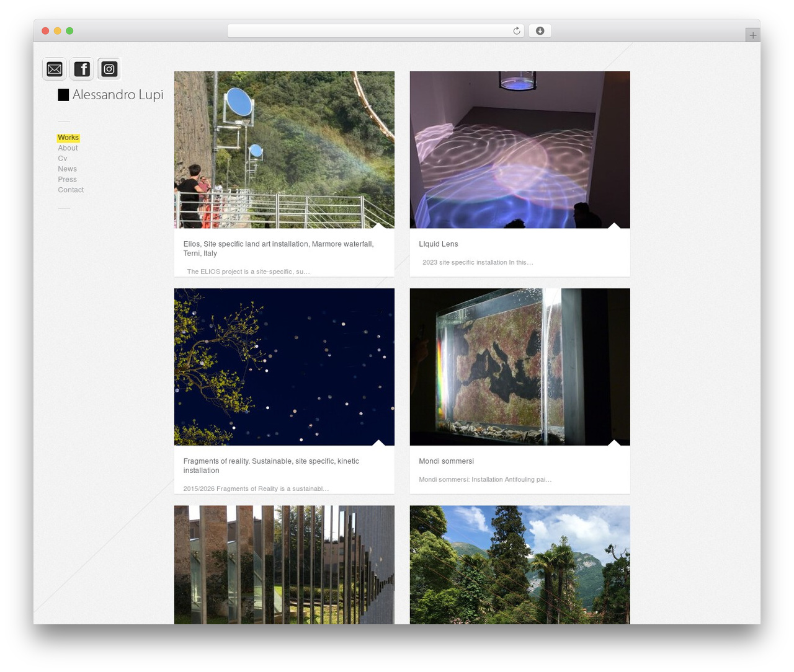This screenshot has height=672, width=794.
Task: Open Fragments of reality starry image
Action: click(284, 366)
